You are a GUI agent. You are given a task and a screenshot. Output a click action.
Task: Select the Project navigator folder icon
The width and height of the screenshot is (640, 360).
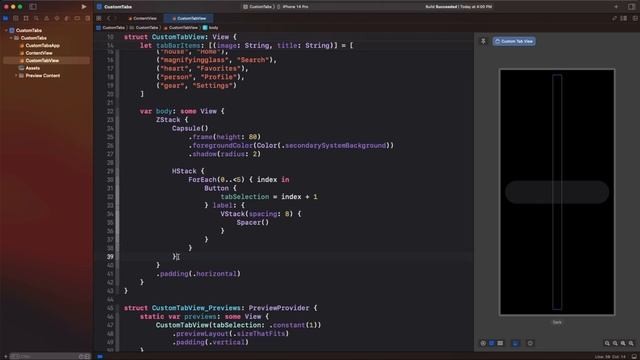(5, 18)
